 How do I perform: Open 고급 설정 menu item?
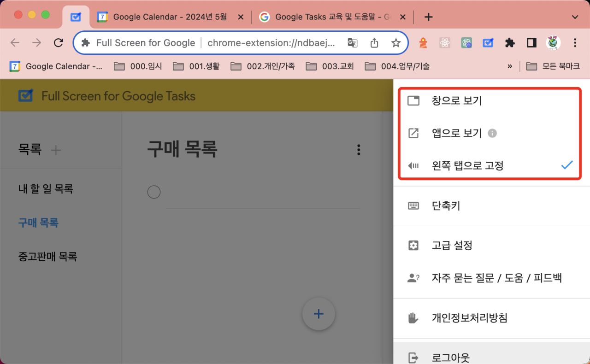pyautogui.click(x=491, y=245)
